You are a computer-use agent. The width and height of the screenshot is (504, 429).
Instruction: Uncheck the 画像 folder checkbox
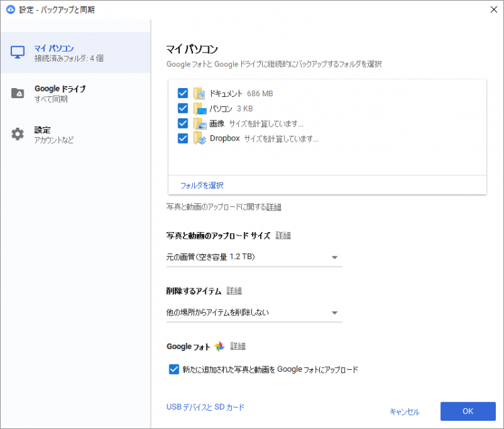(x=183, y=123)
